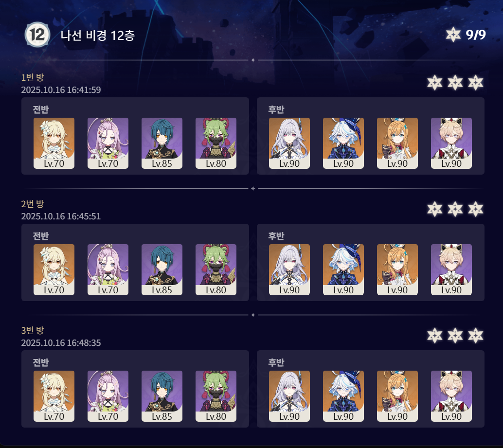
Task: Click the middle star of Chamber 3 rating
Action: click(455, 336)
